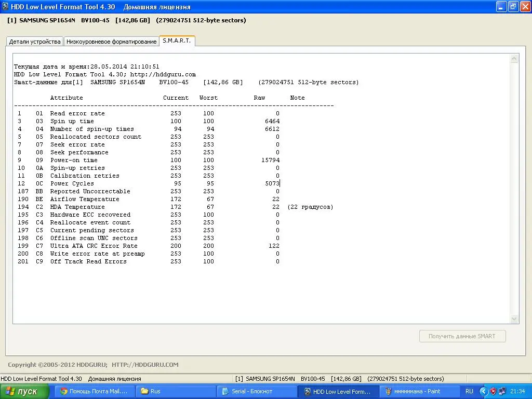Screen dimensions: 532x399
Task: Click the Spin up time row
Action: coord(149,121)
